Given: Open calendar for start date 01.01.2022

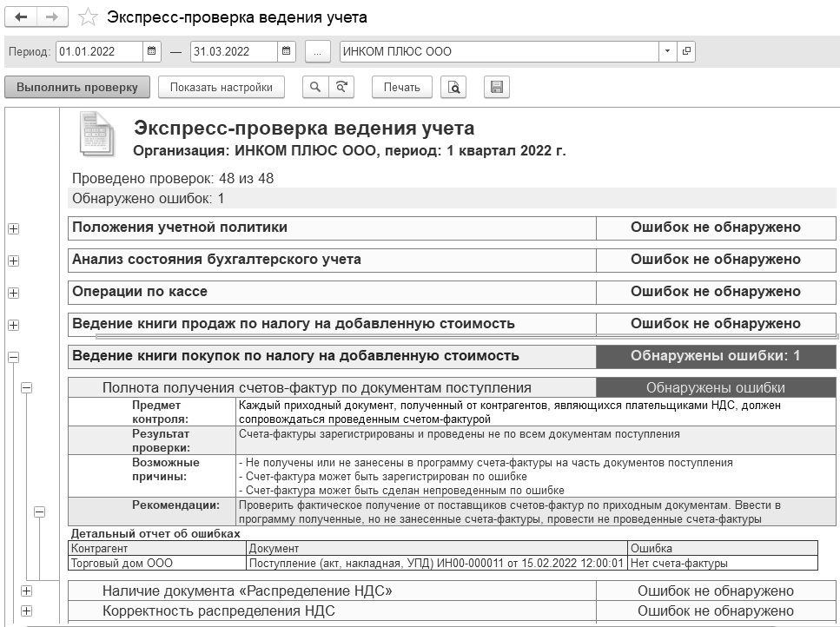Looking at the screenshot, I should coord(152,51).
